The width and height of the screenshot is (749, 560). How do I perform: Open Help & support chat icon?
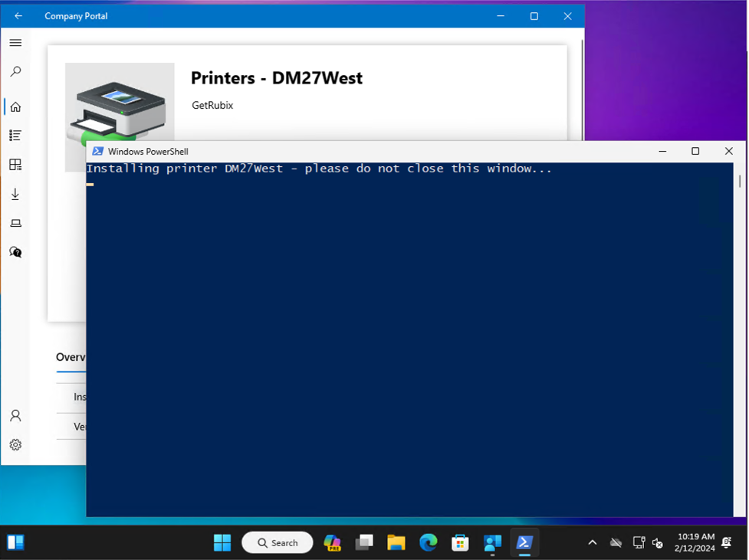(x=15, y=252)
